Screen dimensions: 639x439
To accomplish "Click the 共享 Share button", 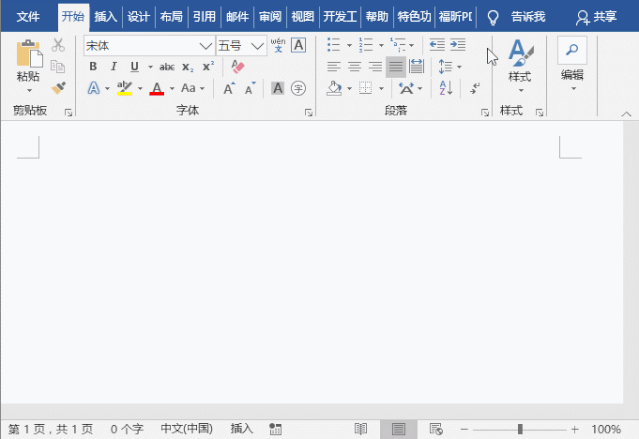I will (596, 17).
